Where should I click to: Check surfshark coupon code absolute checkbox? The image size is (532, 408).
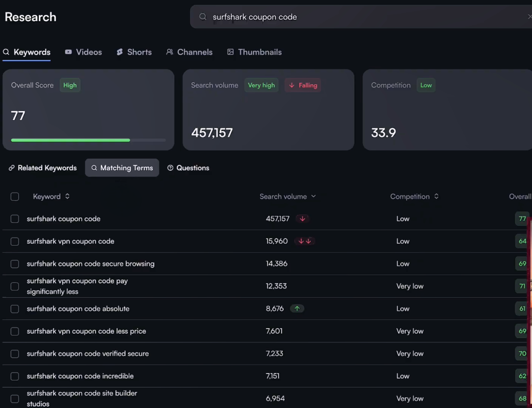coord(15,309)
